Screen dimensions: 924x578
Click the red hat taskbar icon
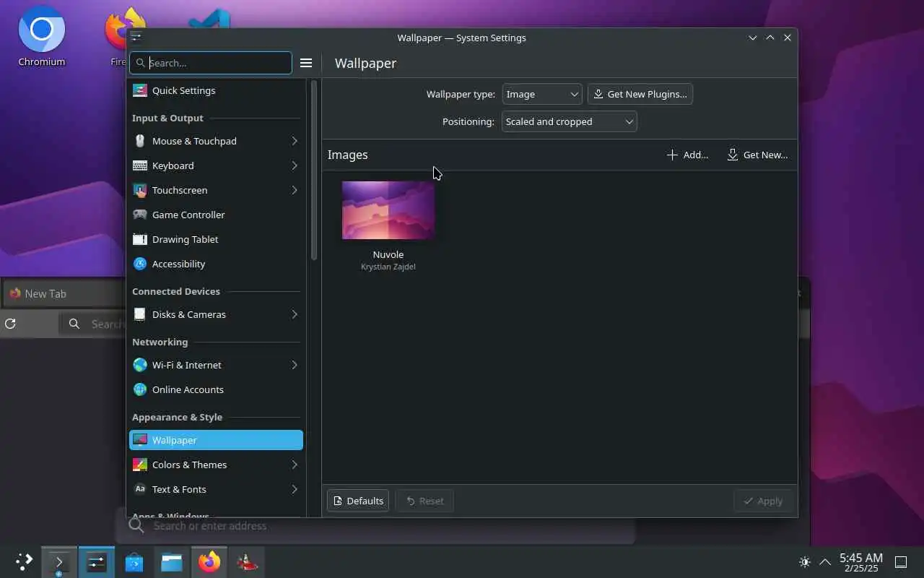click(x=247, y=562)
